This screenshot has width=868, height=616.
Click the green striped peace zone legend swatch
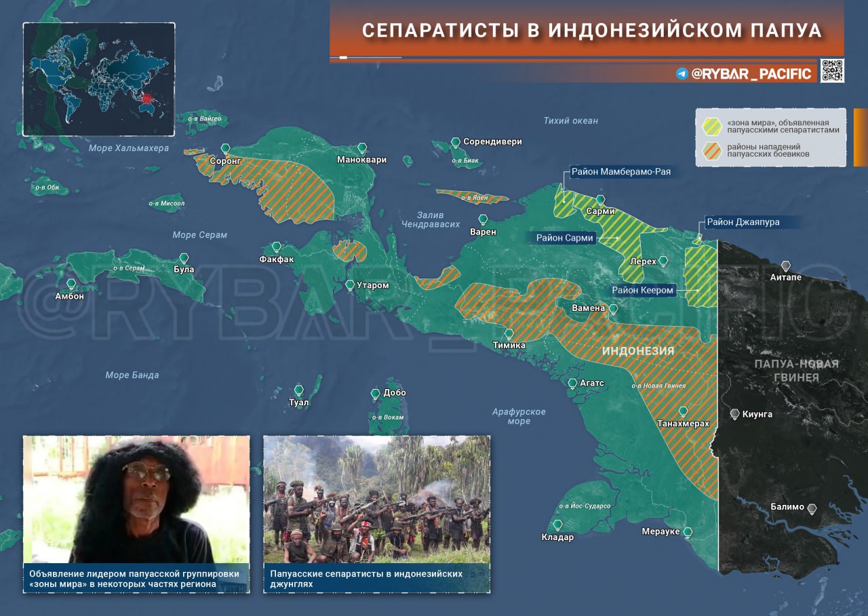[x=712, y=125]
